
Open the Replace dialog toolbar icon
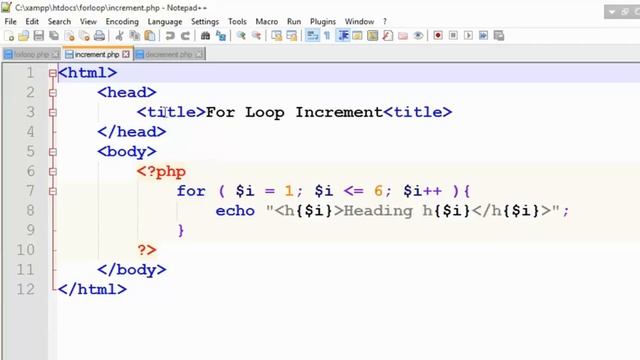(221, 36)
